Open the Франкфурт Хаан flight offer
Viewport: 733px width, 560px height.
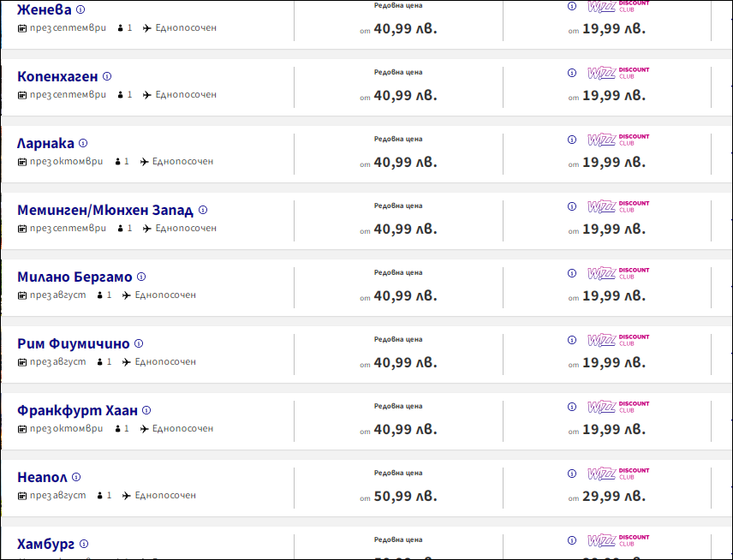77,410
